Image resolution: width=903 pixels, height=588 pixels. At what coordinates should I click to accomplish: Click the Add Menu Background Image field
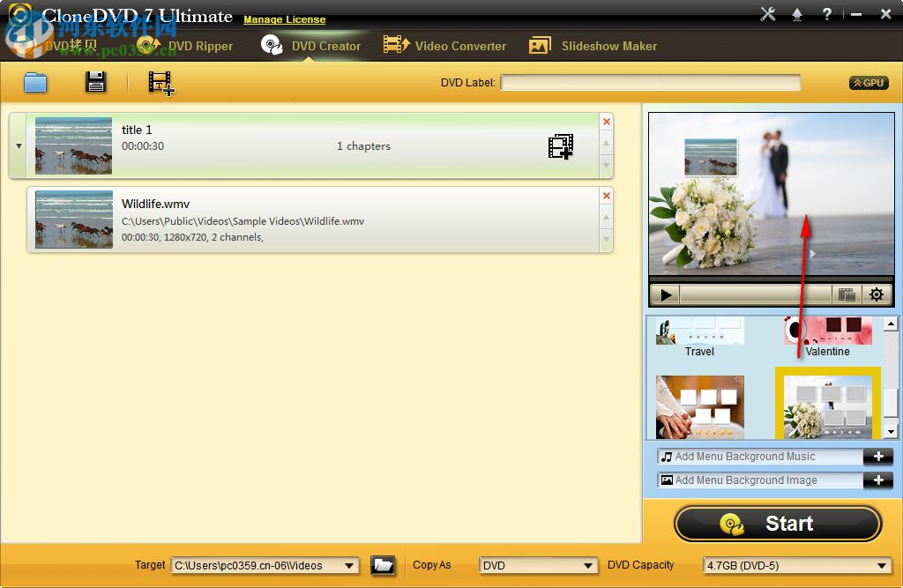pyautogui.click(x=760, y=480)
